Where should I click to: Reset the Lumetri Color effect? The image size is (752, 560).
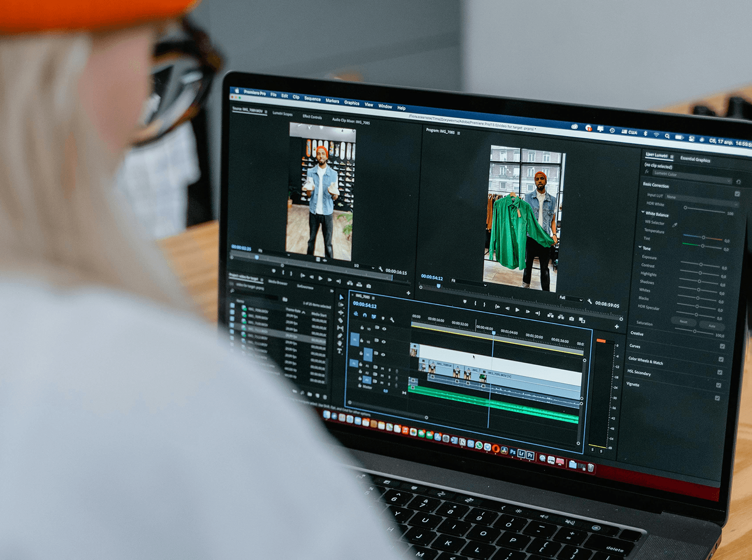pyautogui.click(x=738, y=181)
